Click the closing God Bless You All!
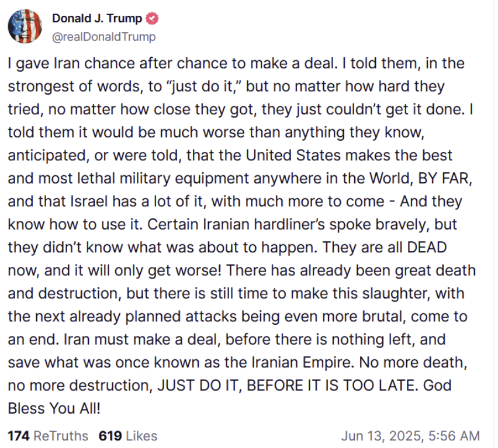Screen dimensions: 498x448 (x=230, y=397)
